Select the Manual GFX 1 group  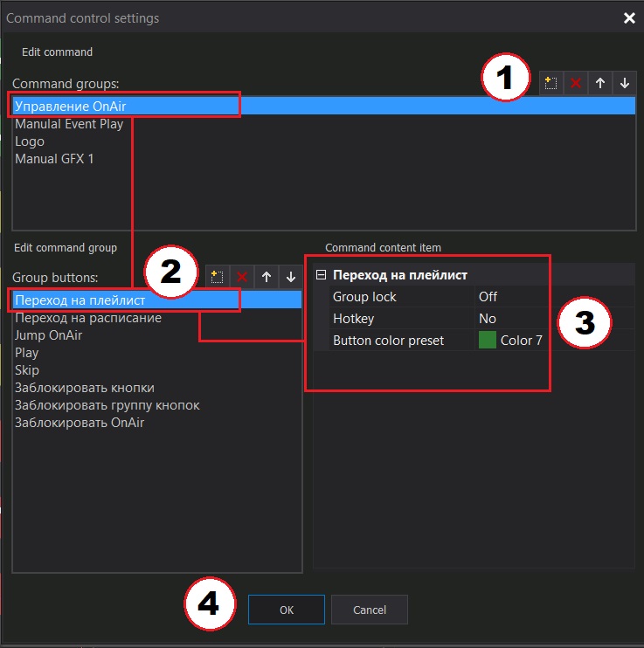(x=324, y=159)
